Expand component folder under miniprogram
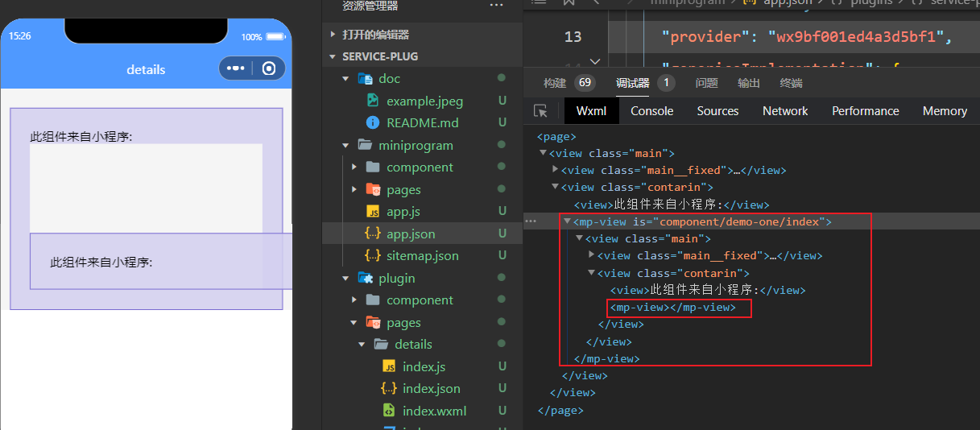 pos(354,167)
